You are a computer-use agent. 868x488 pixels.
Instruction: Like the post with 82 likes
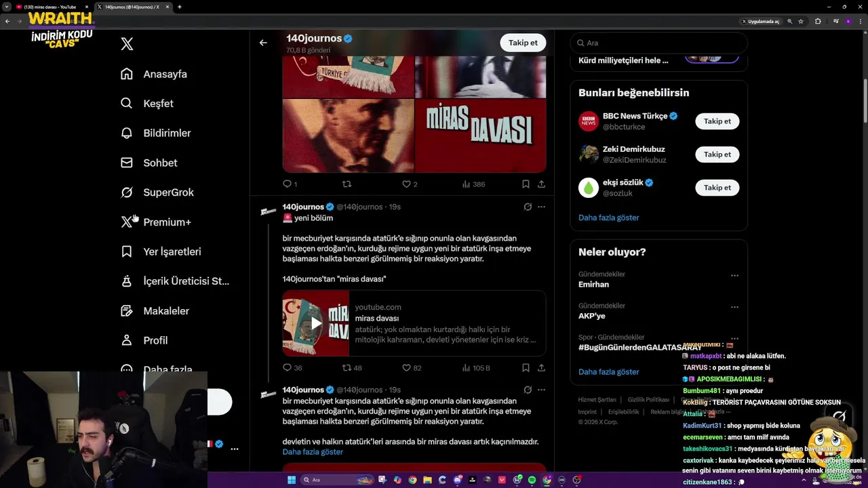[x=412, y=367]
